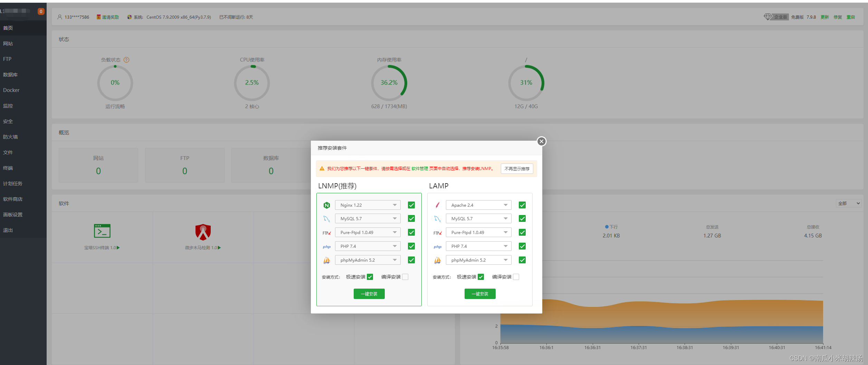Click the CPU usage 2.5% gauge

(x=252, y=83)
